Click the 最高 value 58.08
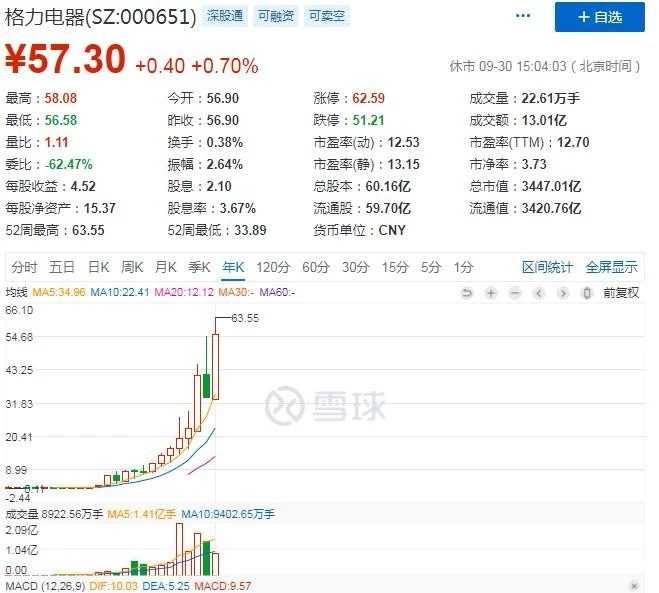This screenshot has height=593, width=659. 61,98
